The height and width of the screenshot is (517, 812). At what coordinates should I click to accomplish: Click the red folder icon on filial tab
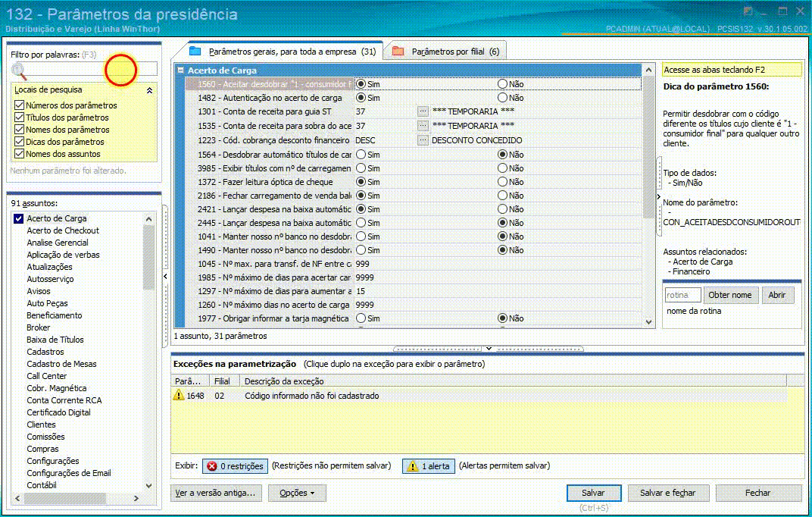398,52
